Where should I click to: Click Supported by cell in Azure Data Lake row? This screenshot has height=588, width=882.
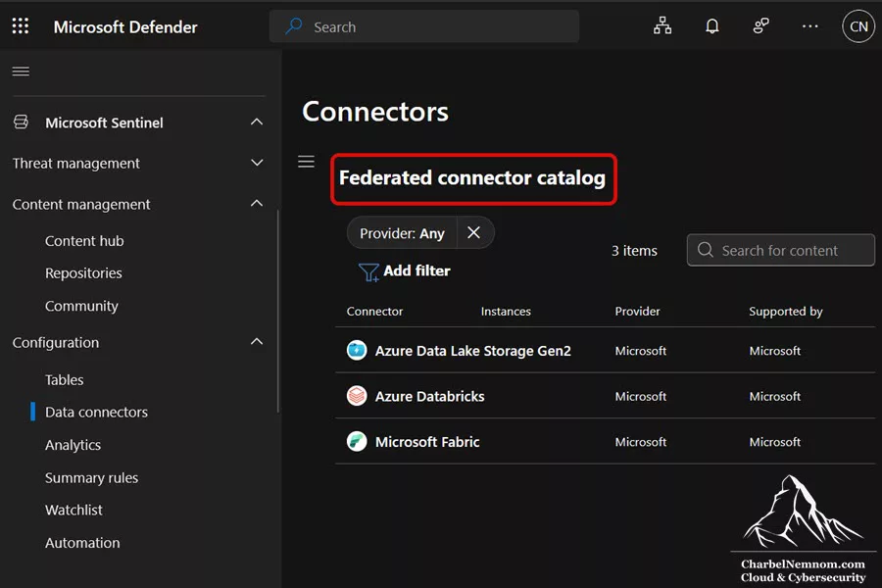tap(774, 351)
